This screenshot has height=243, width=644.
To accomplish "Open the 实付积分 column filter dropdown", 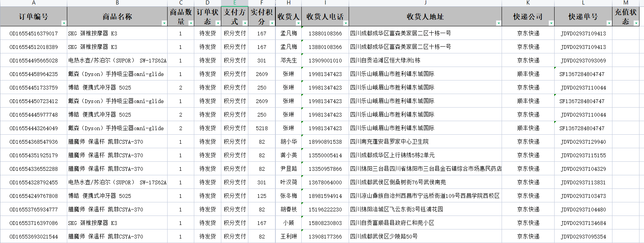I will click(272, 23).
